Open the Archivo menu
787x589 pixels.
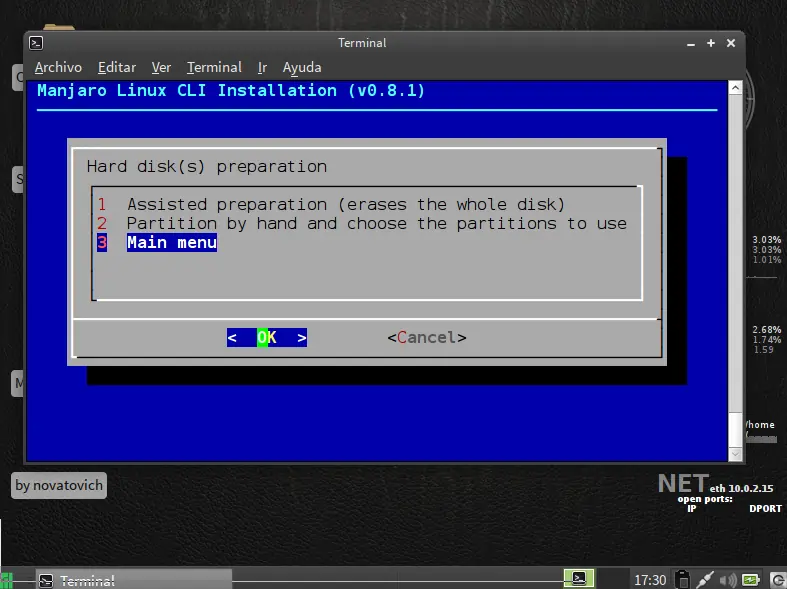tap(58, 67)
